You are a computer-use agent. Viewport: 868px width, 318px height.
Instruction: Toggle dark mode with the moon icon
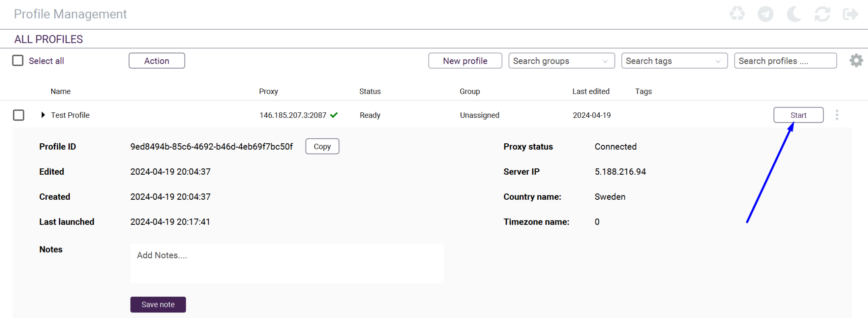tap(793, 14)
